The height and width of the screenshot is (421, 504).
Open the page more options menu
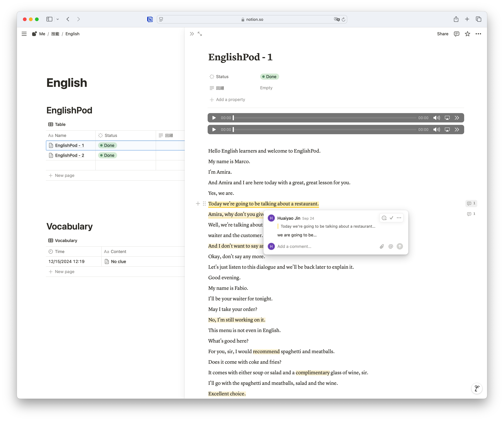click(x=478, y=34)
